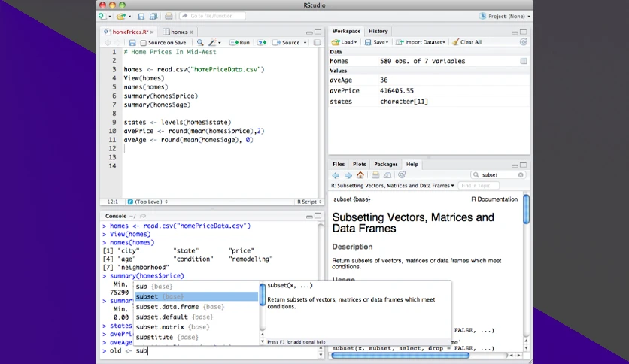
Task: Close the homes tab
Action: (x=191, y=32)
